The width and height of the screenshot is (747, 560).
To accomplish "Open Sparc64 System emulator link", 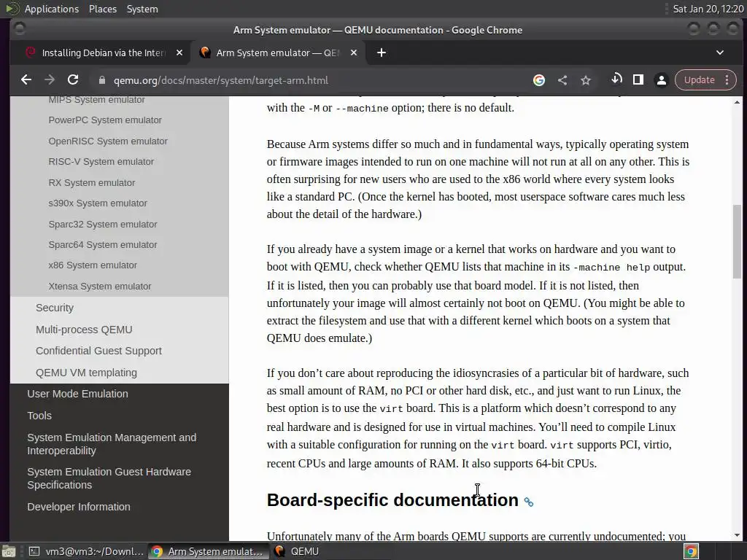I will [x=102, y=244].
